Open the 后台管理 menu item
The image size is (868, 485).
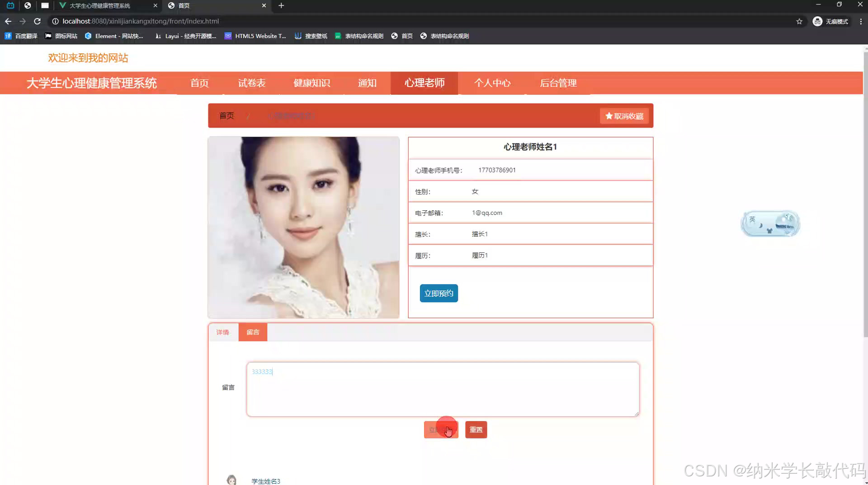click(x=558, y=83)
